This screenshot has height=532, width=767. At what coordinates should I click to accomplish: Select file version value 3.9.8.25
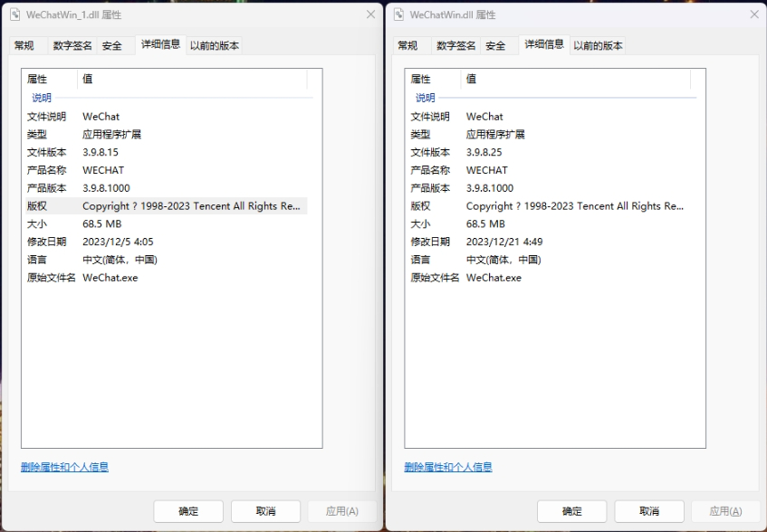[x=484, y=152]
